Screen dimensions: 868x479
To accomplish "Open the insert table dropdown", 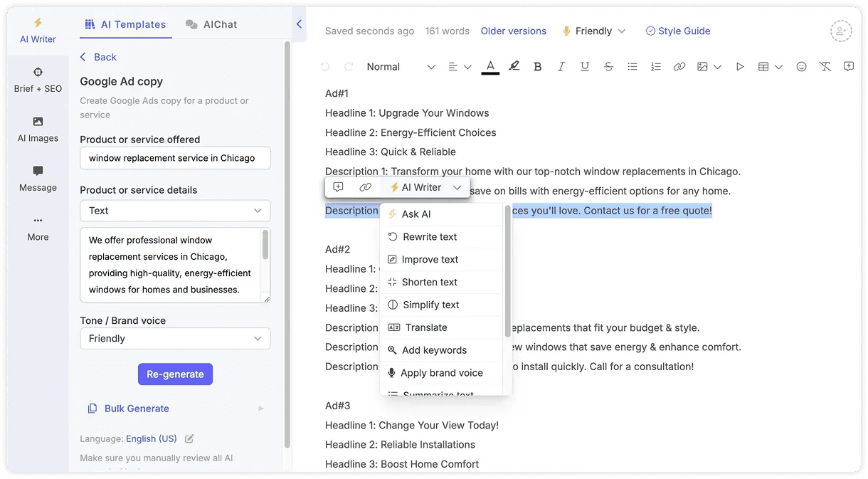I will [770, 67].
